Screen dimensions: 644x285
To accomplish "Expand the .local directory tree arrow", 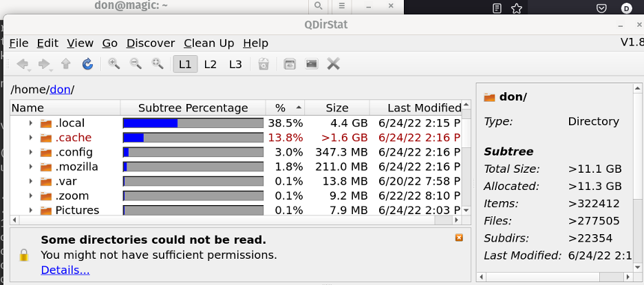I will (31, 123).
